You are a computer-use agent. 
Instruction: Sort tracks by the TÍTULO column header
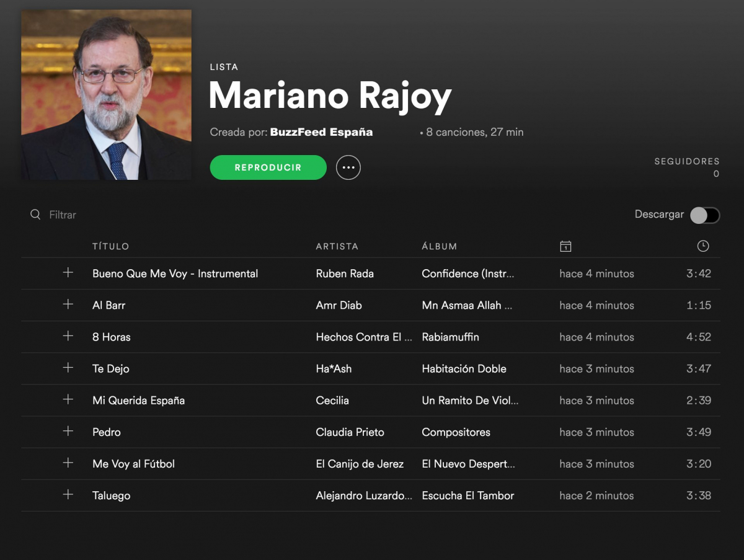[x=111, y=246]
